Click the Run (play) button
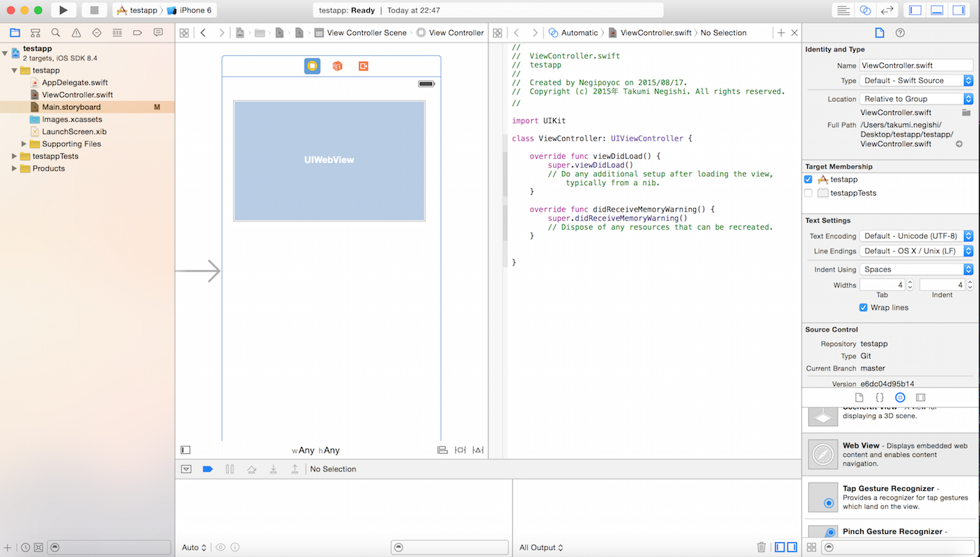 [x=63, y=10]
